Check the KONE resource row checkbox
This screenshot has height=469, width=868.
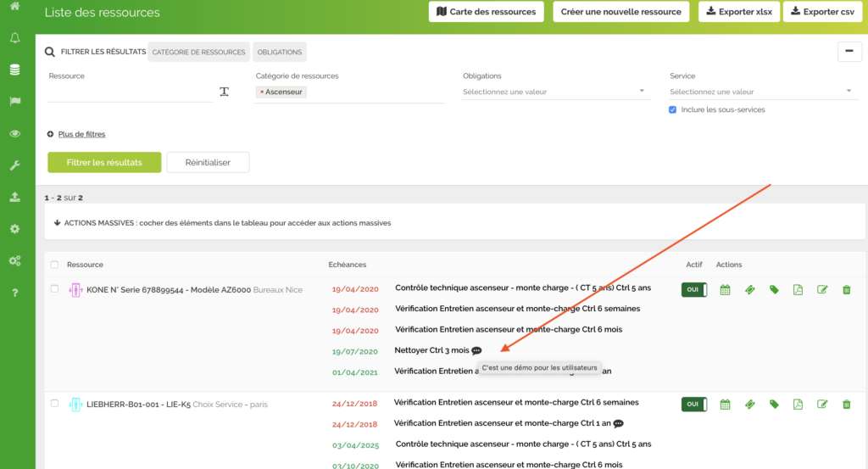(x=55, y=289)
